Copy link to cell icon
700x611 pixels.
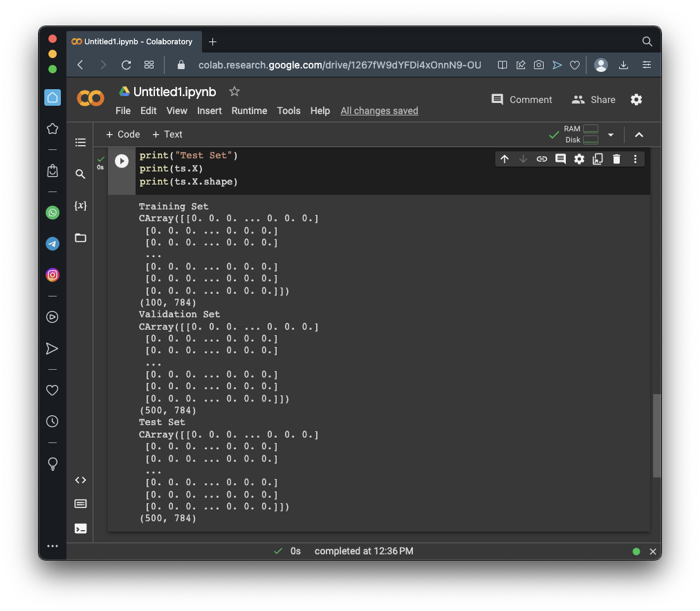pyautogui.click(x=542, y=159)
